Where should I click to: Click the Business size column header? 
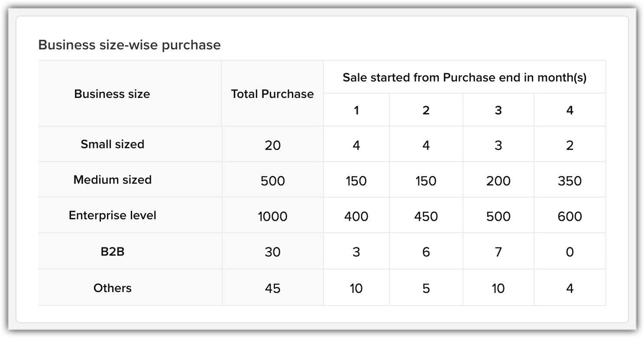click(112, 94)
